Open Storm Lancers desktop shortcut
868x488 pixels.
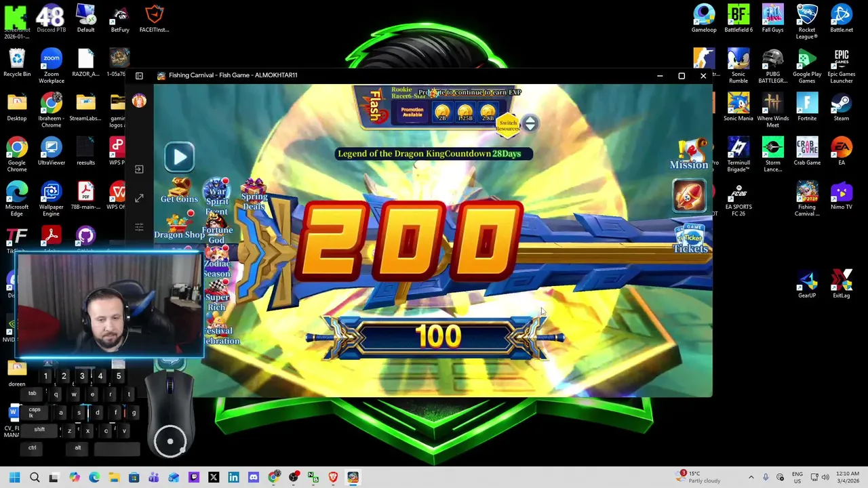772,155
